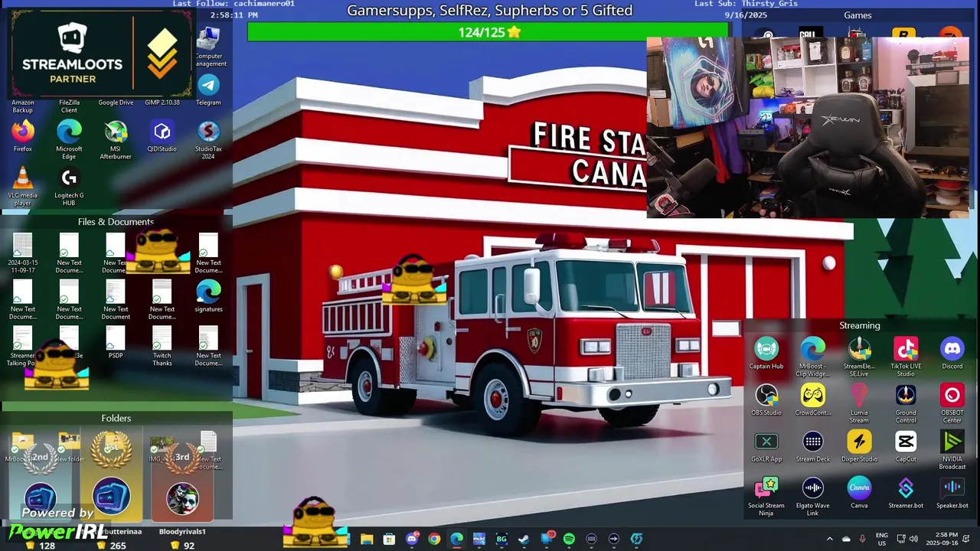Open Logitech G HUB
This screenshot has height=551, width=980.
click(x=69, y=186)
